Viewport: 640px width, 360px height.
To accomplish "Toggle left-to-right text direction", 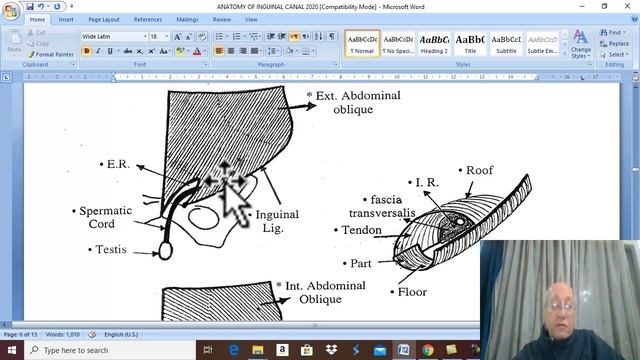I will pyautogui.click(x=294, y=37).
